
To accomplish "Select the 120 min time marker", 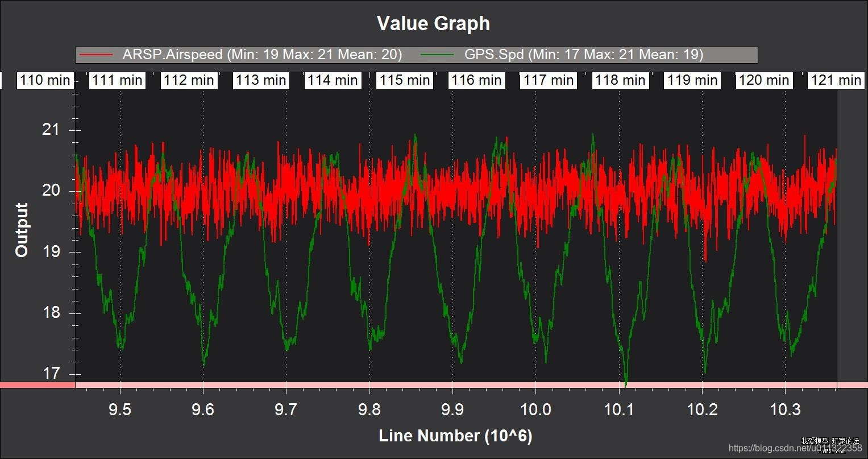I will click(764, 80).
